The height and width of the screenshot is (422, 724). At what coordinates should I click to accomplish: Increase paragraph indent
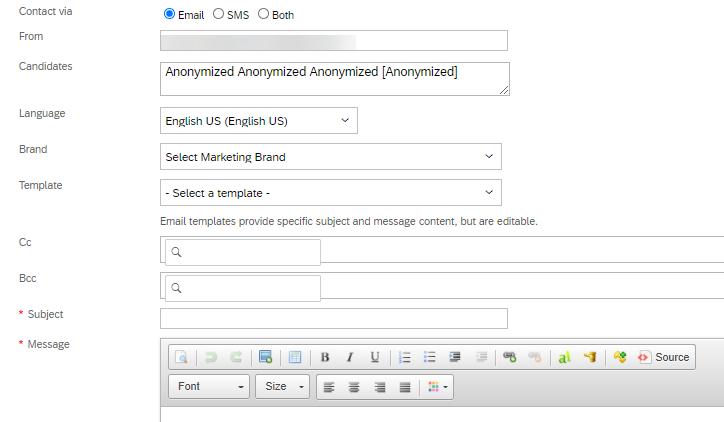tap(455, 357)
